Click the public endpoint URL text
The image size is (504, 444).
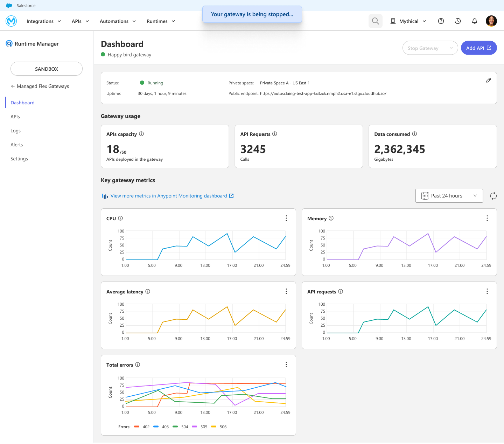(323, 93)
